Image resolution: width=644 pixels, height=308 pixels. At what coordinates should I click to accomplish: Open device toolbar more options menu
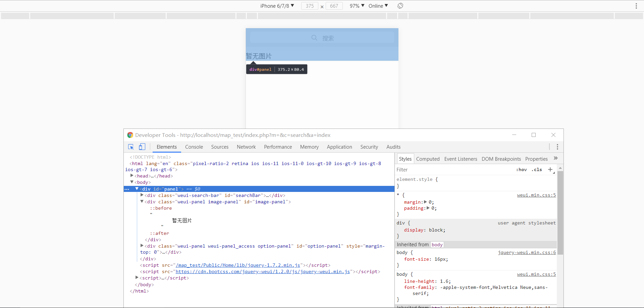[x=636, y=6]
